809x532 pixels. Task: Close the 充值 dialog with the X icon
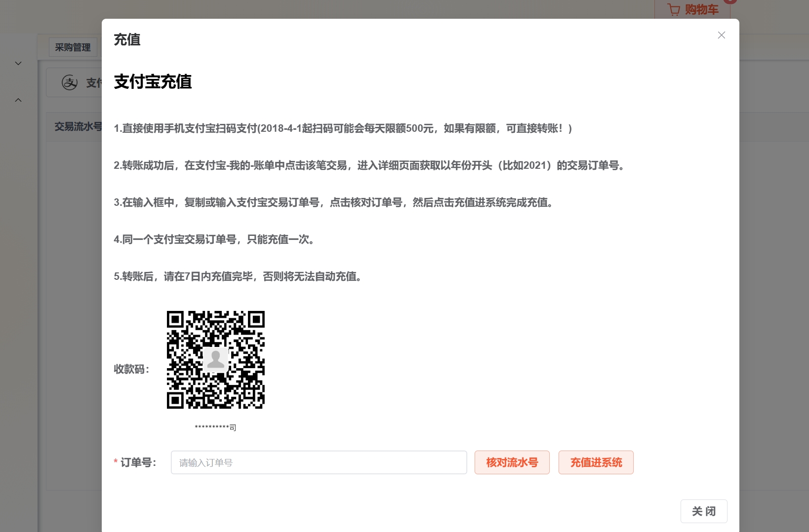pos(721,35)
